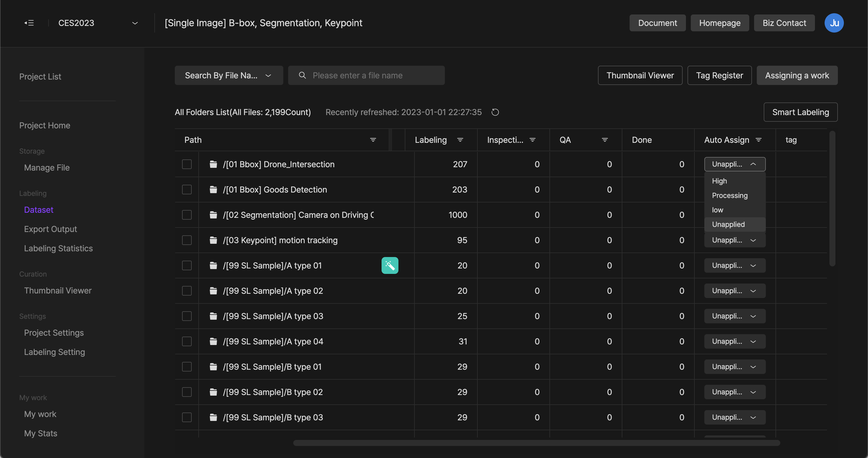Toggle checkbox for motion tracking folder

pyautogui.click(x=187, y=240)
